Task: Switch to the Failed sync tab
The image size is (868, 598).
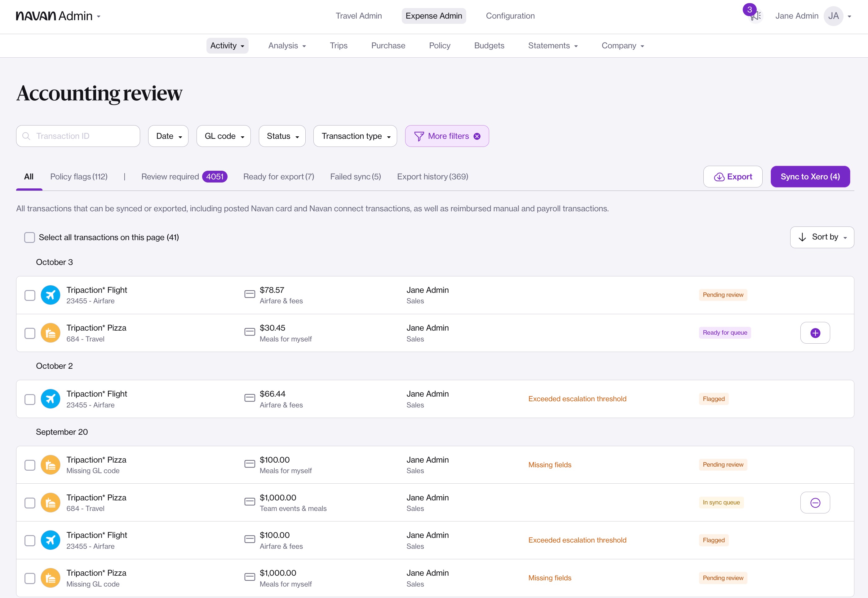Action: click(355, 177)
